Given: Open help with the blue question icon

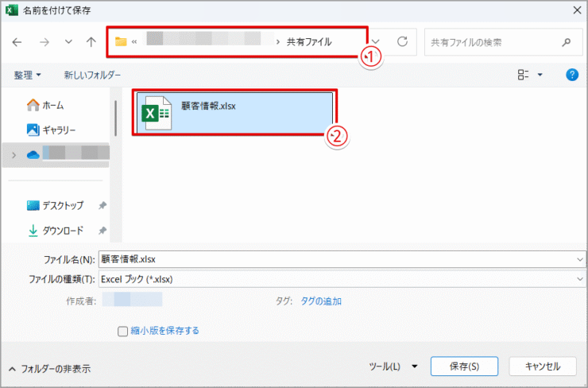Looking at the screenshot, I should coord(572,75).
